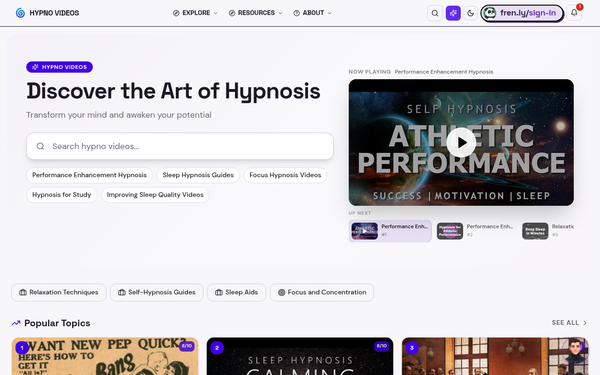Click the Now Playing Performance Enhancement Hypnosis title

(x=443, y=72)
